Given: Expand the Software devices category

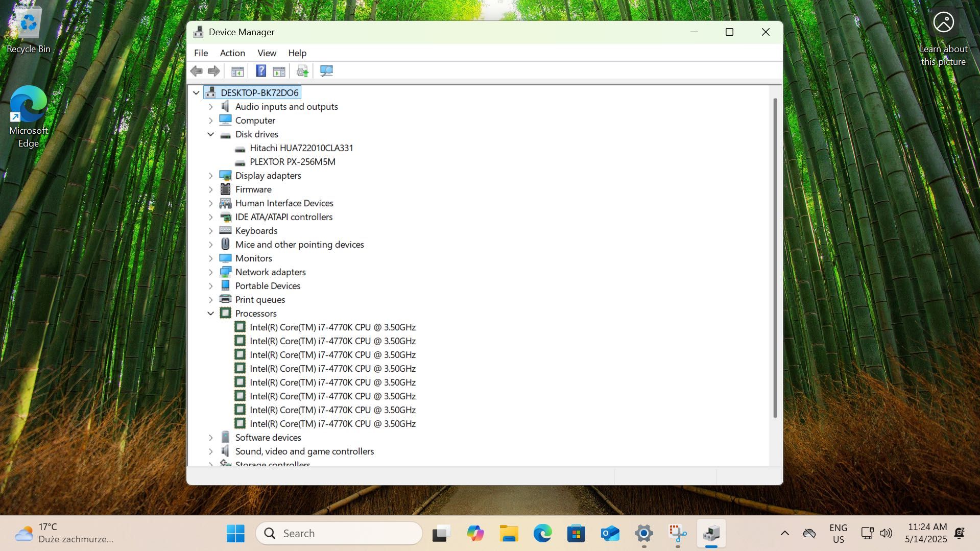Looking at the screenshot, I should pos(210,438).
